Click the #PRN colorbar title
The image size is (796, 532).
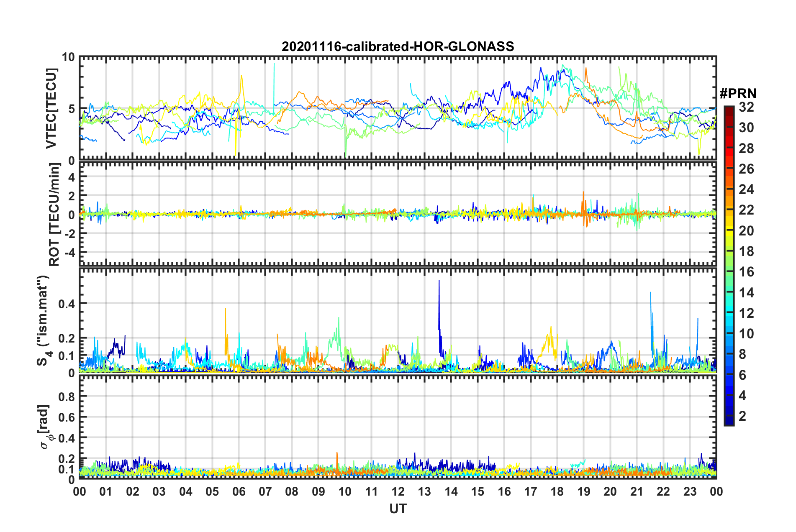coord(738,94)
